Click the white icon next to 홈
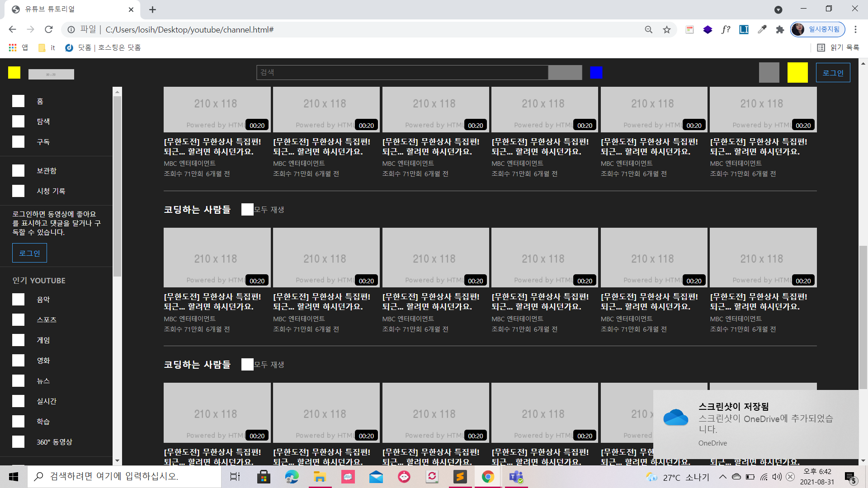Image resolution: width=868 pixels, height=488 pixels. click(x=18, y=101)
